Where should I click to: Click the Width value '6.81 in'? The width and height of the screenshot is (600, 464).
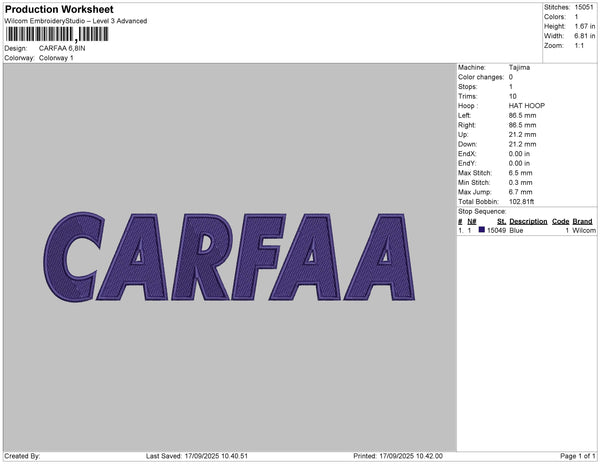585,36
